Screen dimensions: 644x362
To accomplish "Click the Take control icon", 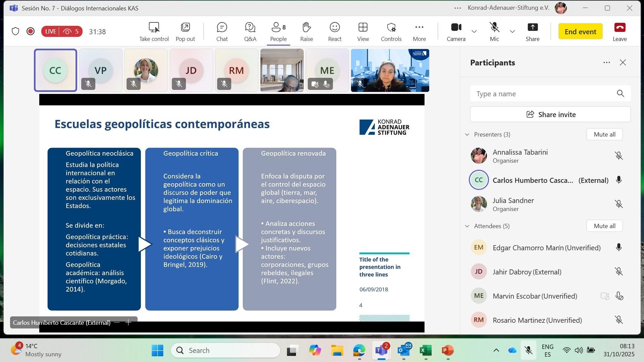I will coord(154,32).
